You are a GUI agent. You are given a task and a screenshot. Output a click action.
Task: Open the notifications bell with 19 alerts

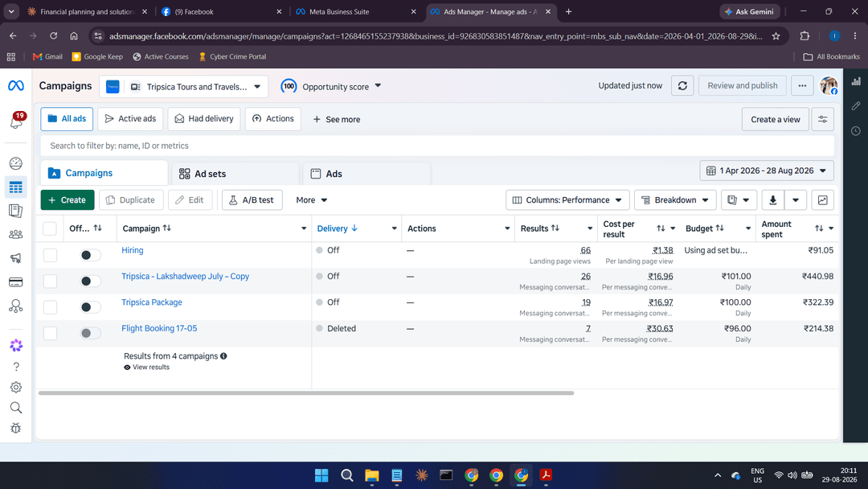pyautogui.click(x=16, y=121)
